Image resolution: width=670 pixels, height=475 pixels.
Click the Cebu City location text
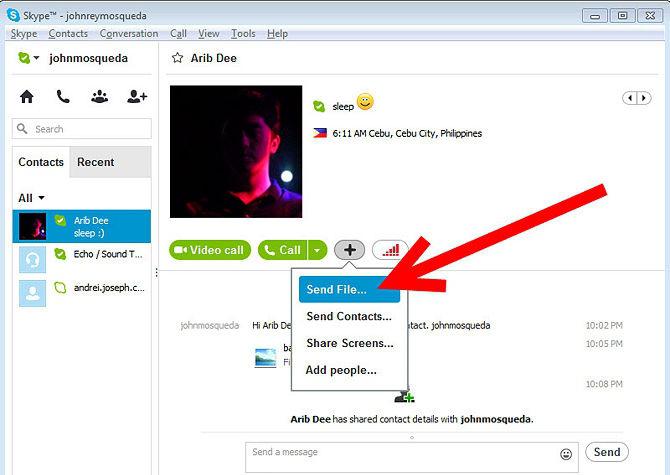(407, 133)
